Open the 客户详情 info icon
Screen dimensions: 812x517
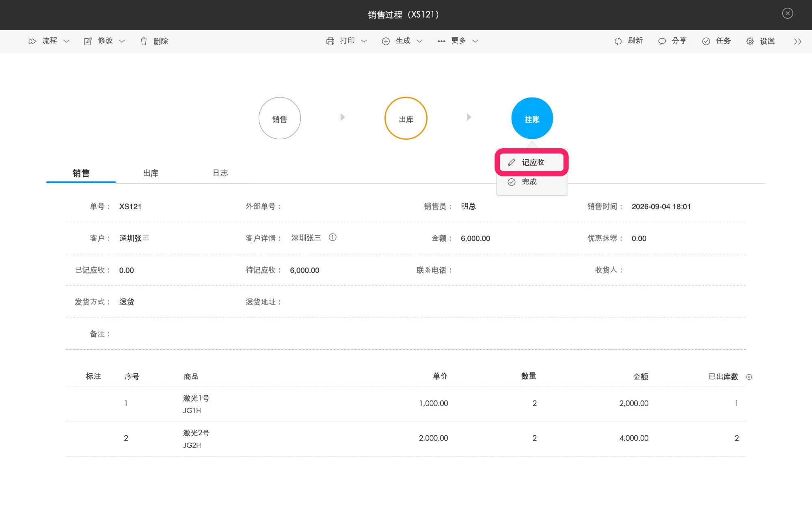tap(333, 237)
